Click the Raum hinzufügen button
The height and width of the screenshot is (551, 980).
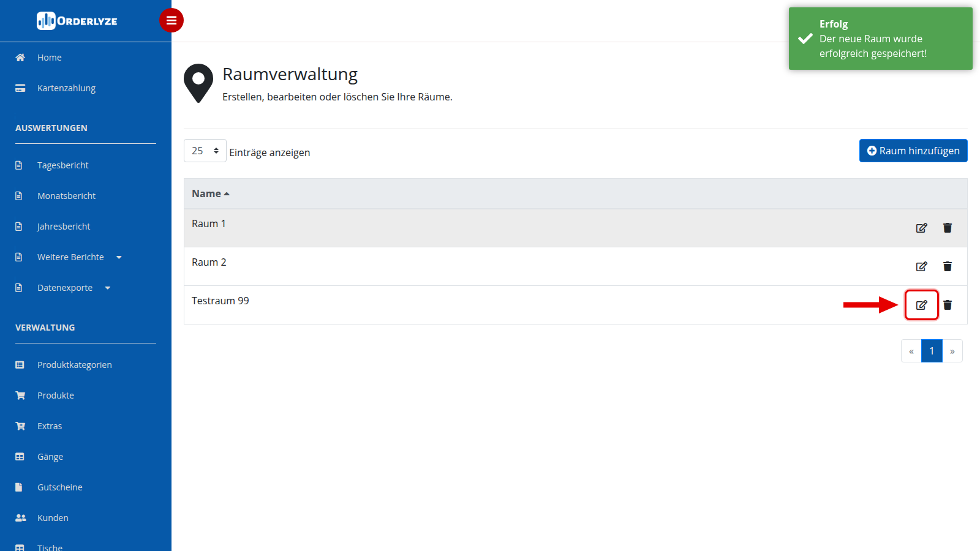tap(913, 151)
